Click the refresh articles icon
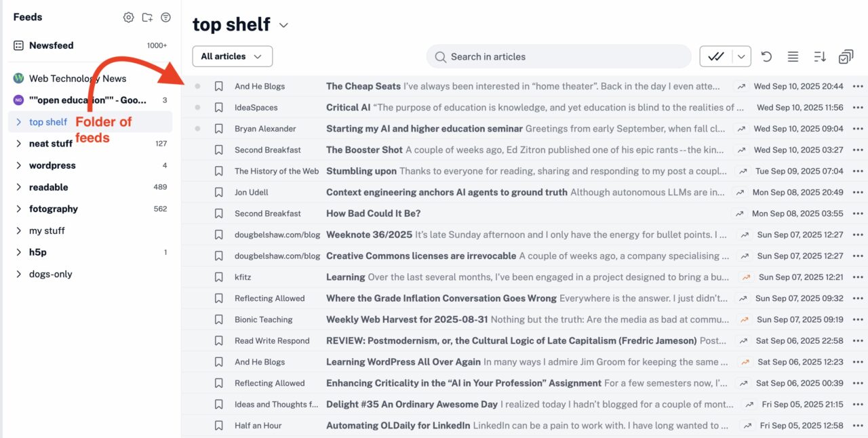 (x=766, y=57)
